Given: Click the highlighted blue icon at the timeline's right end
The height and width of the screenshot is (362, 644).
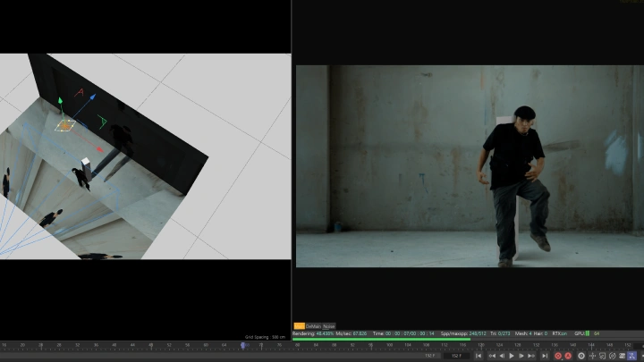Looking at the screenshot, I should click(x=631, y=356).
